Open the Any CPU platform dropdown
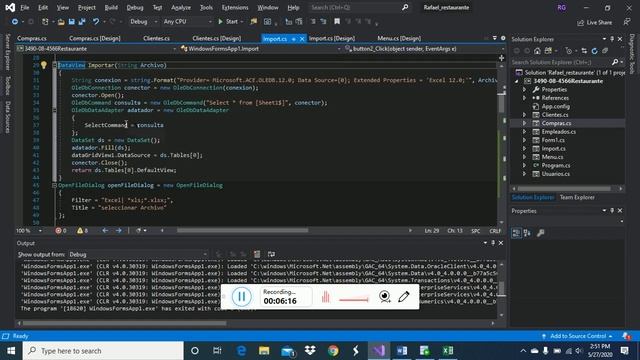 [187, 21]
